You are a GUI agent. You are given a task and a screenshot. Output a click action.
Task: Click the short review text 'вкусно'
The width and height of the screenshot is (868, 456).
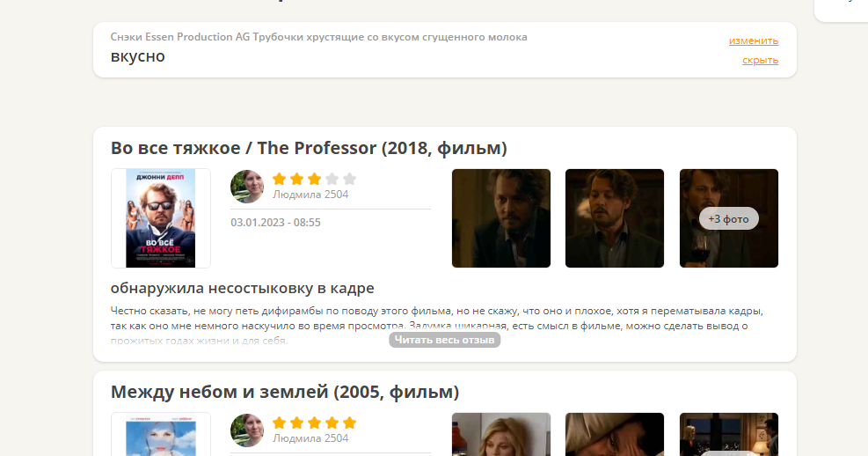point(137,56)
